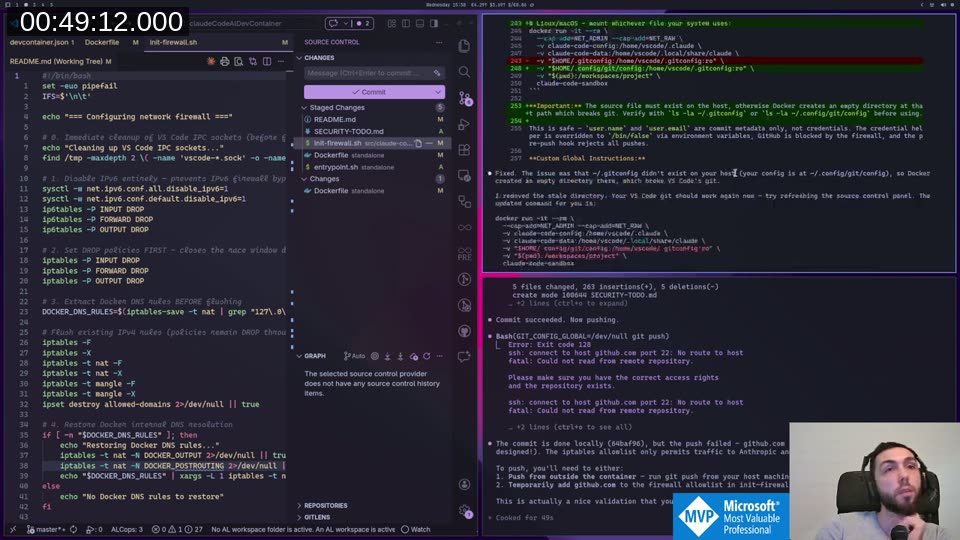Open the Explorer view in activity bar
Image resolution: width=960 pixels, height=540 pixels.
point(464,46)
